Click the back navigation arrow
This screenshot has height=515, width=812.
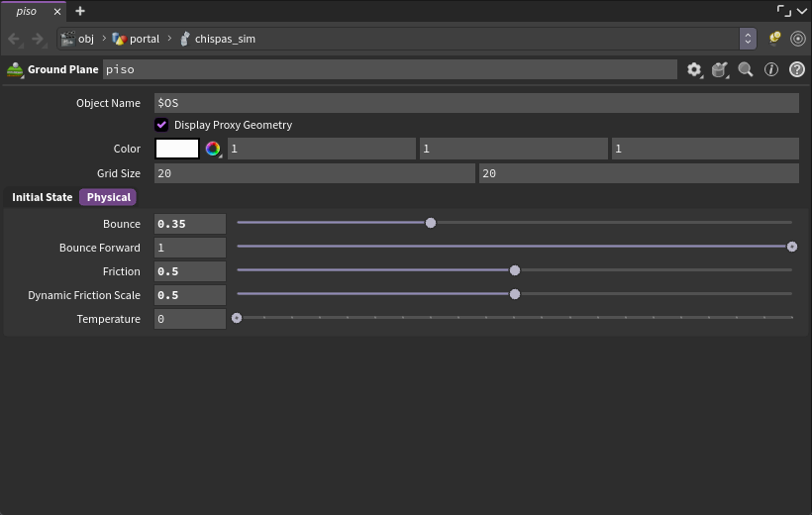(x=14, y=39)
